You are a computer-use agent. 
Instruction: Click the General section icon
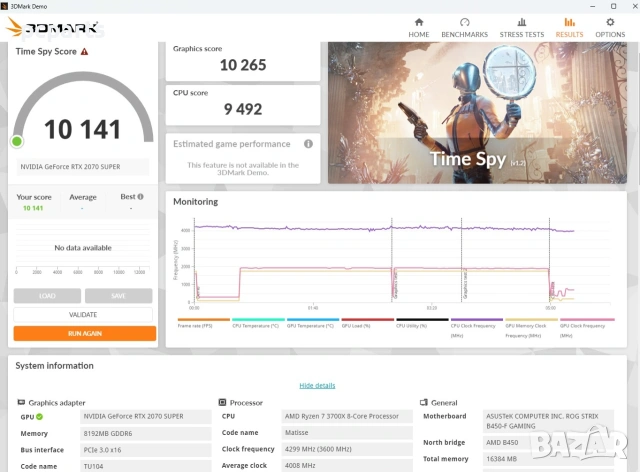click(424, 402)
